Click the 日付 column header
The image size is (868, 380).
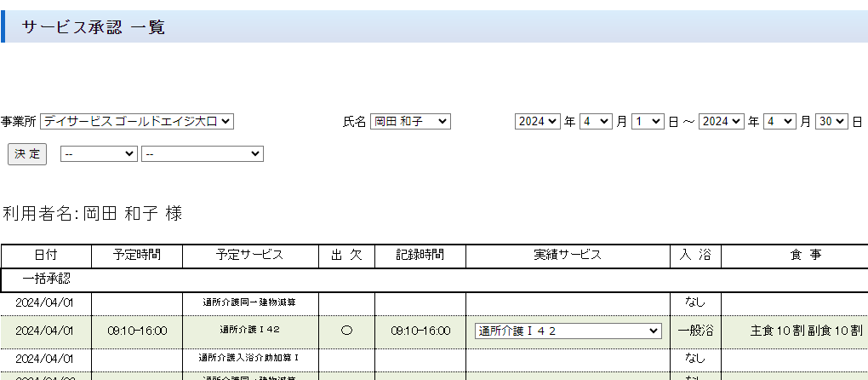click(46, 255)
